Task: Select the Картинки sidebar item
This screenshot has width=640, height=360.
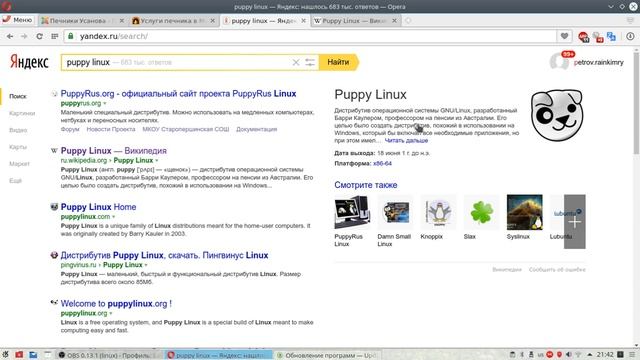Action: [22, 113]
